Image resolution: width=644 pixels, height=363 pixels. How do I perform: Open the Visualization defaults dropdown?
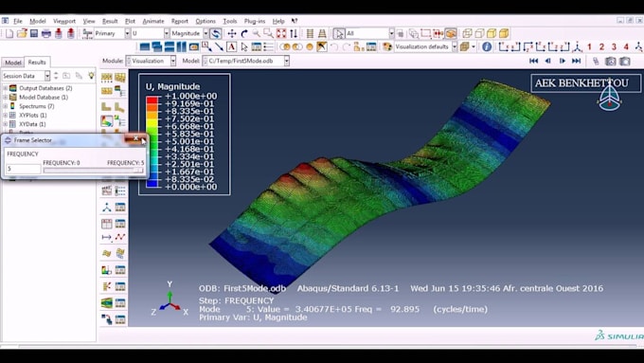click(x=455, y=46)
